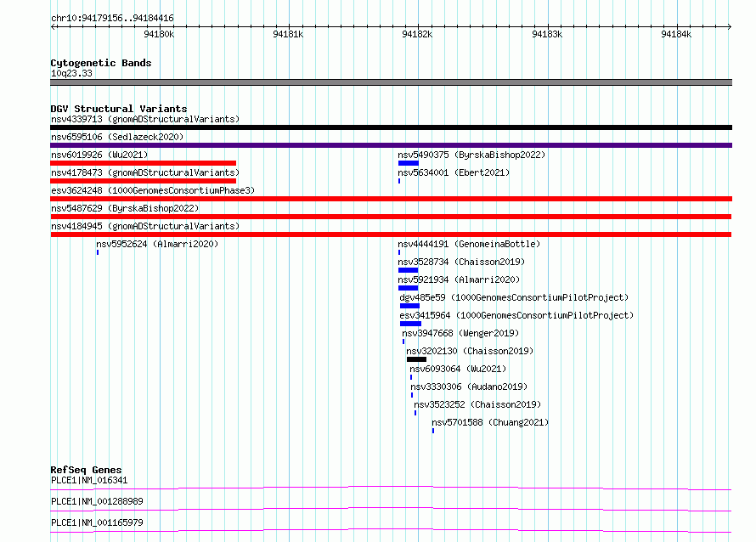Viewport: 756px width, 542px height.
Task: Select the gray 10q23.33 cytogenetic band bar
Action: pos(391,82)
